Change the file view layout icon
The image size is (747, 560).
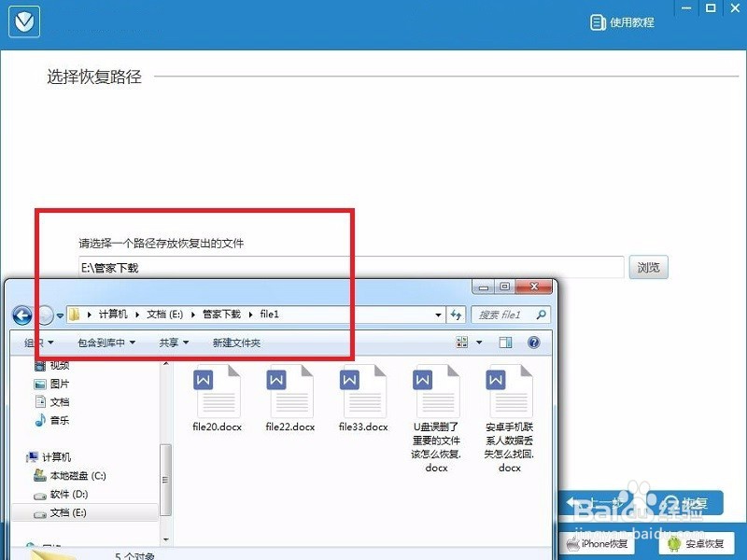(x=463, y=343)
